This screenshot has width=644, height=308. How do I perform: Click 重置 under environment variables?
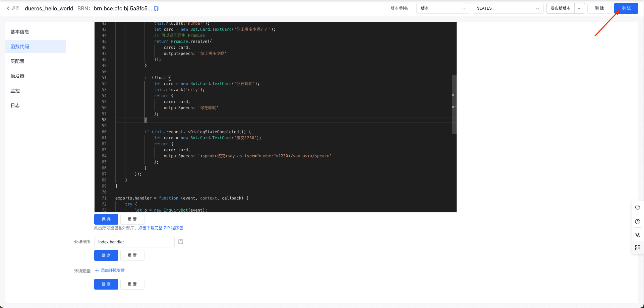pos(132,284)
